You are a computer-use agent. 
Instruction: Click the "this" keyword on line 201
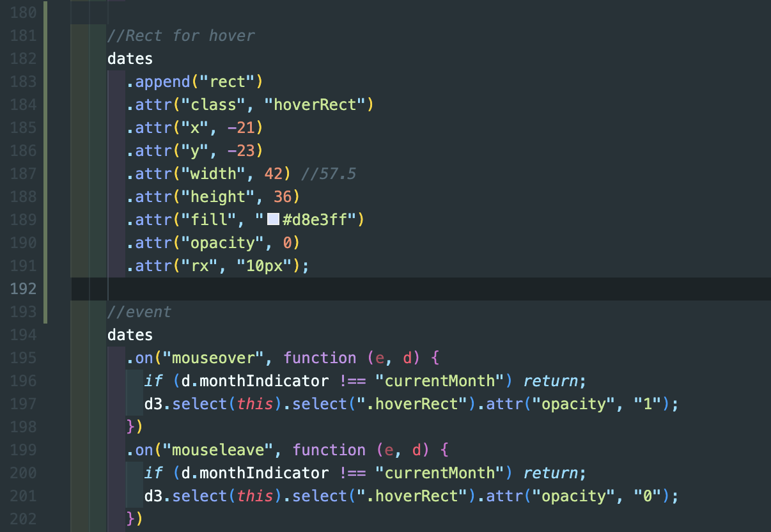254,496
